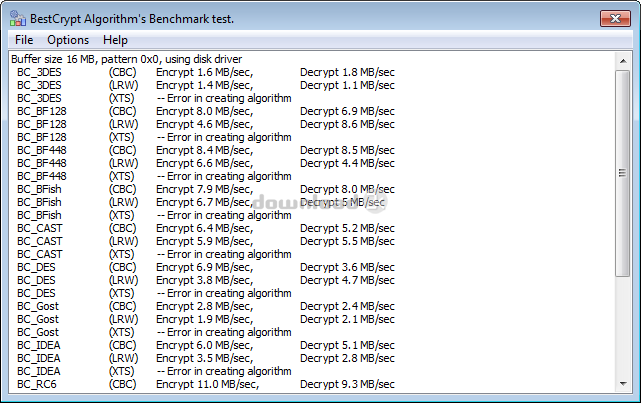641x403 pixels.
Task: Select the BC_Gost (LRW) row
Action: pyautogui.click(x=206, y=320)
